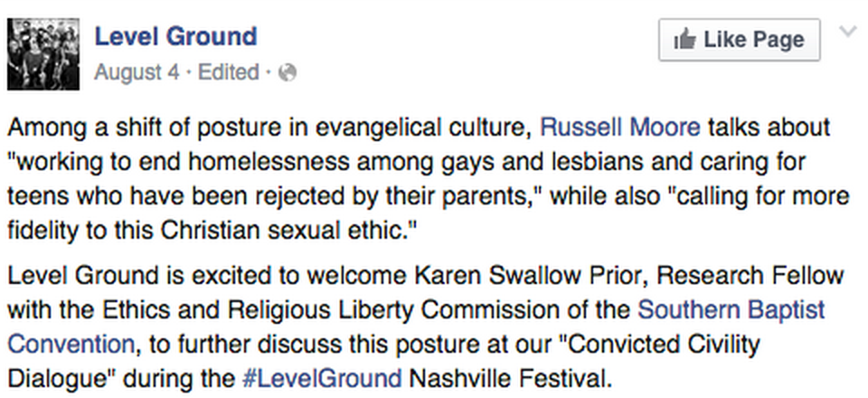Click the globe public privacy icon
868x398 pixels.
(288, 72)
